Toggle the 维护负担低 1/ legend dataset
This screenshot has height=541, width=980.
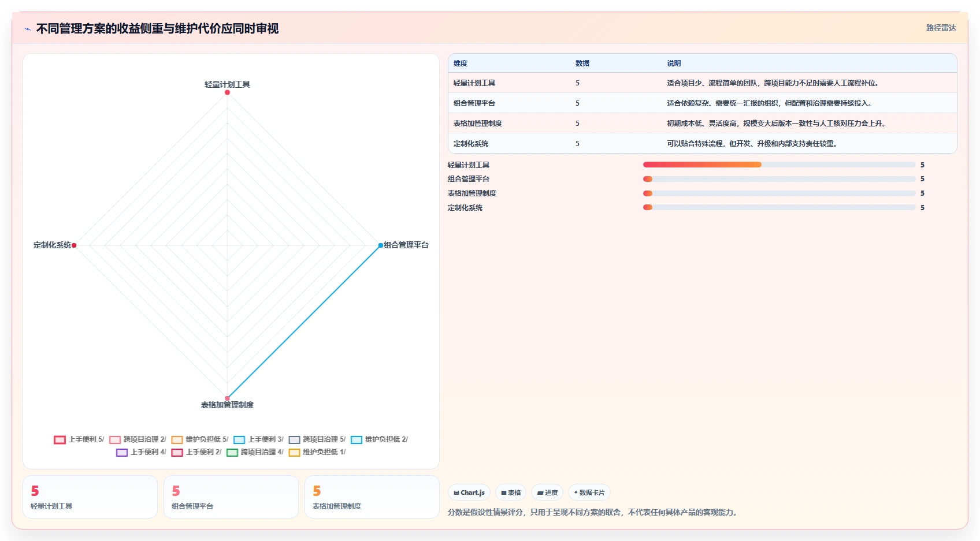317,452
